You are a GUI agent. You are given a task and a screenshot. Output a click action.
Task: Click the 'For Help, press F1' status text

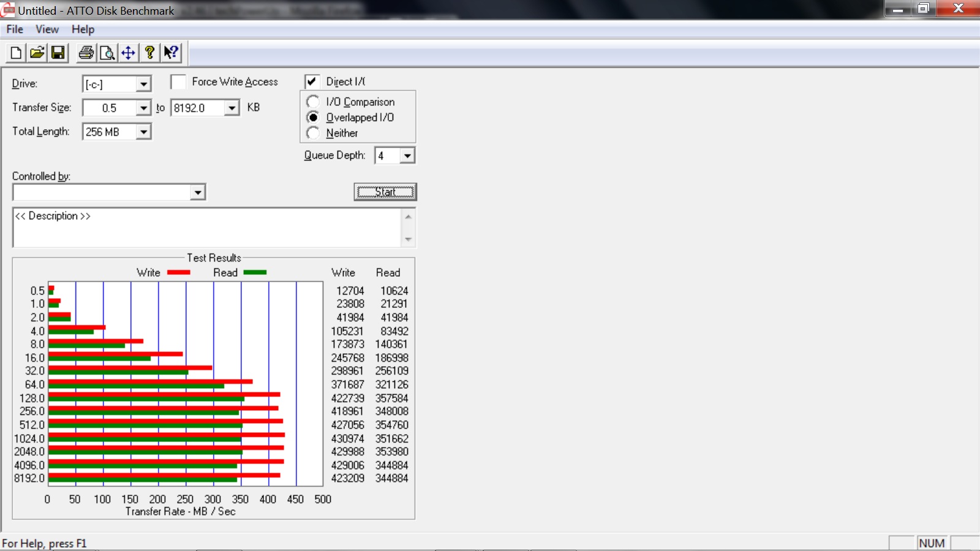coord(44,544)
